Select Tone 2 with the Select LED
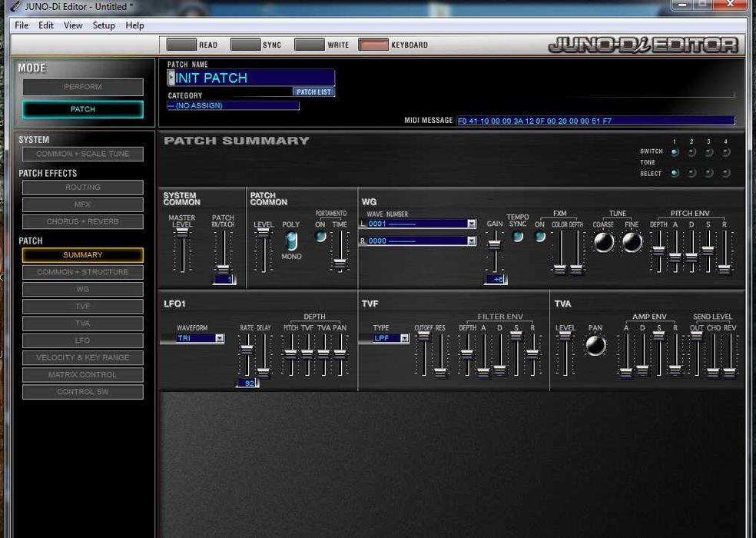Viewport: 756px width, 538px height. tap(691, 173)
